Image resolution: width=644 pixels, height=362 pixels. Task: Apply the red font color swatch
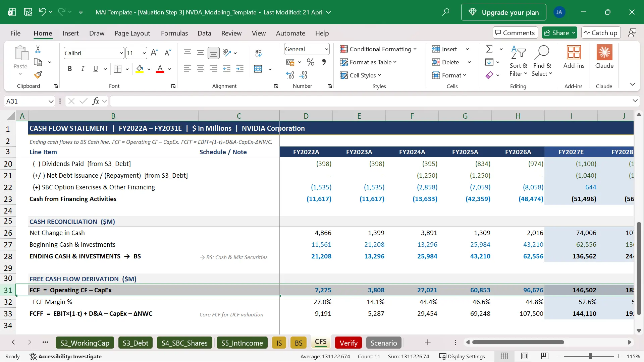tap(160, 69)
